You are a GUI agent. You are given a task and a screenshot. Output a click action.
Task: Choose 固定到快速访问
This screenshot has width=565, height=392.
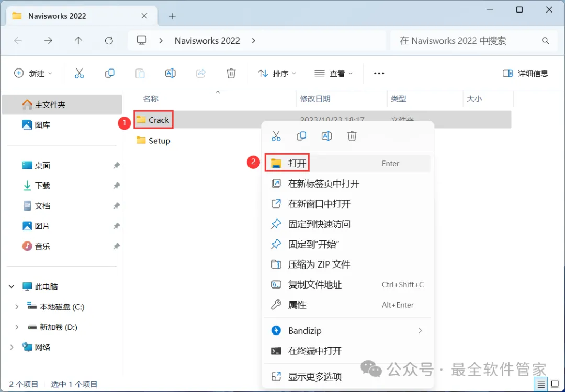tap(348, 224)
